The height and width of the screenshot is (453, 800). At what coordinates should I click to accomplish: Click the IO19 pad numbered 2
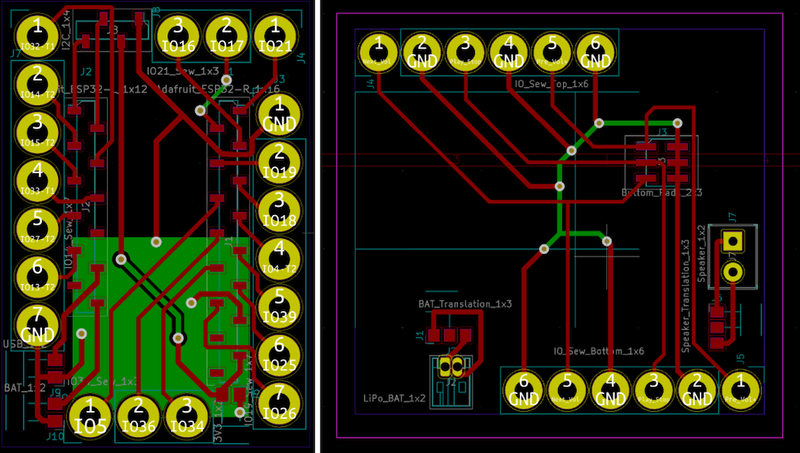pyautogui.click(x=279, y=160)
